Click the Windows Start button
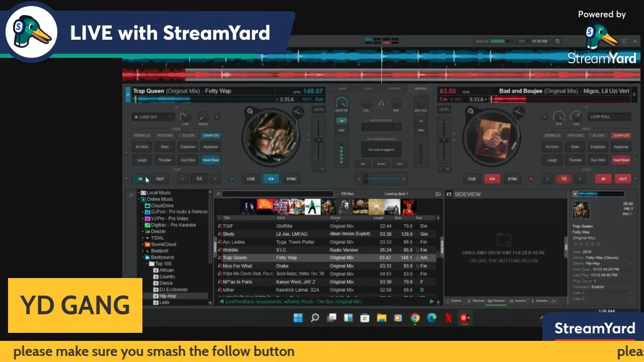644x362 pixels. (298, 318)
